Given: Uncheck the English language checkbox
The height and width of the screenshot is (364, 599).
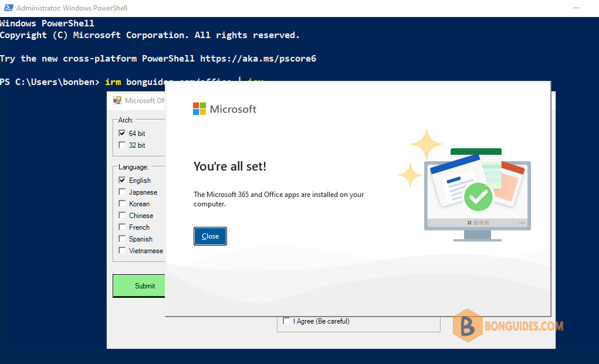Looking at the screenshot, I should point(122,180).
